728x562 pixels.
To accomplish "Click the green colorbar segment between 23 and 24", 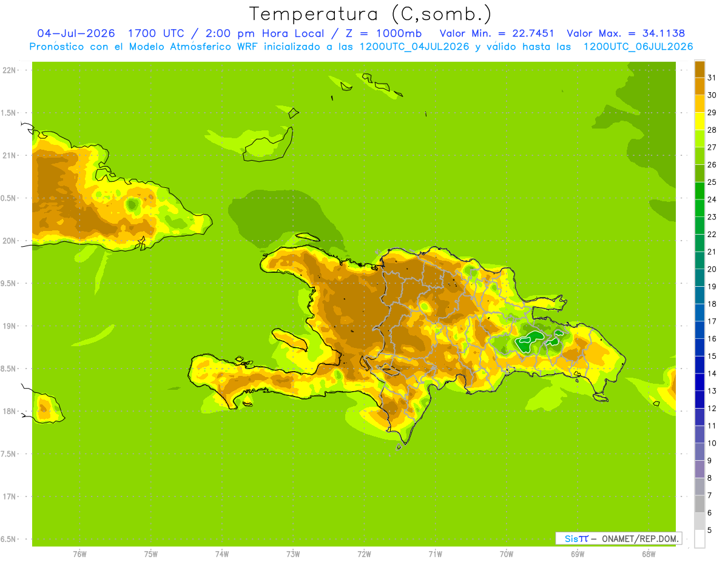I will (x=699, y=208).
